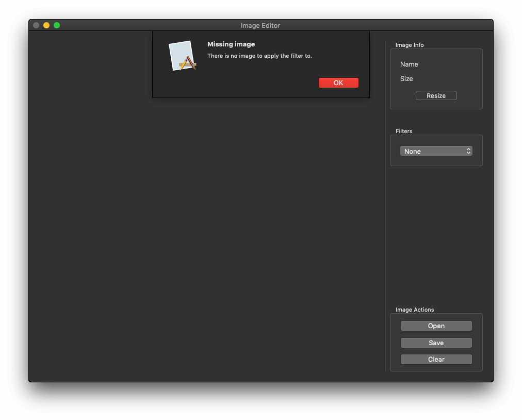Image resolution: width=522 pixels, height=420 pixels.
Task: Click the up-down chevrons on the Filters popup
Action: click(468, 151)
